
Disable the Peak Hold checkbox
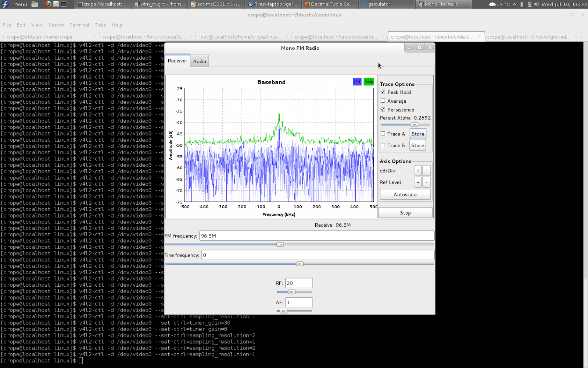(383, 92)
